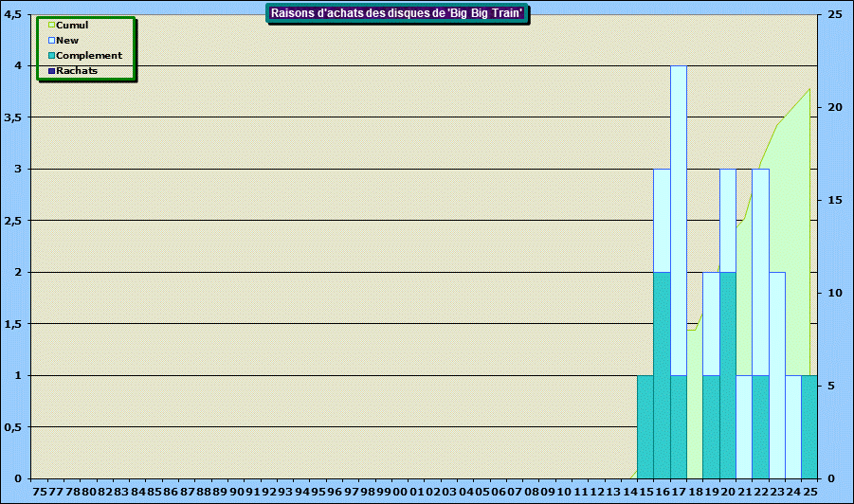Click the left axis label 4,5
This screenshot has height=504, width=854.
pyautogui.click(x=16, y=15)
